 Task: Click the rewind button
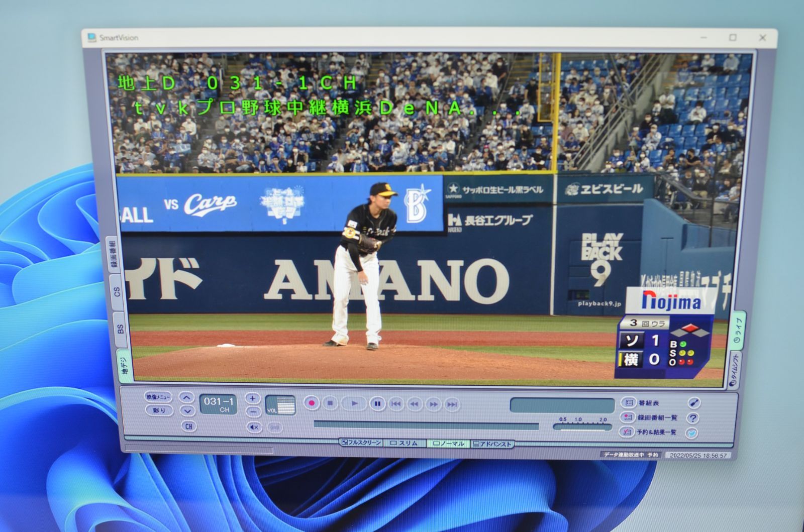pyautogui.click(x=414, y=404)
